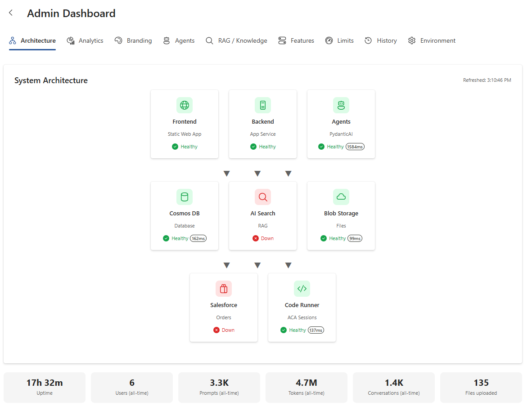Click the AI Search magnifier icon
Image resolution: width=532 pixels, height=406 pixels.
(263, 196)
